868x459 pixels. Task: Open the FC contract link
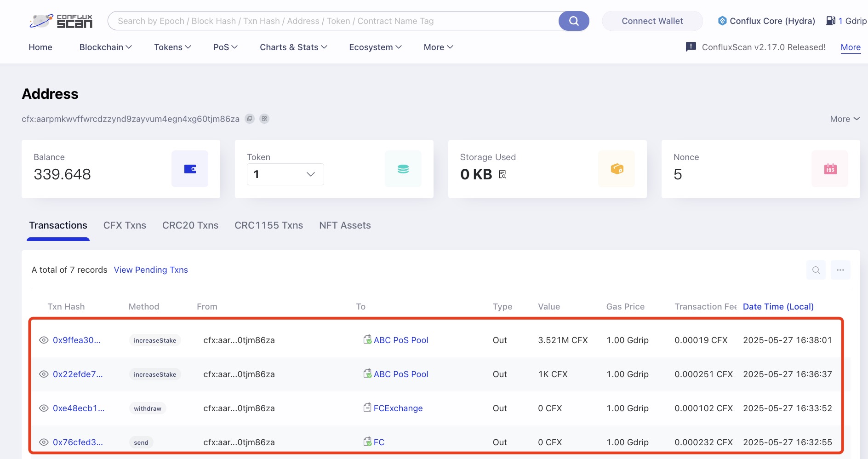(379, 442)
